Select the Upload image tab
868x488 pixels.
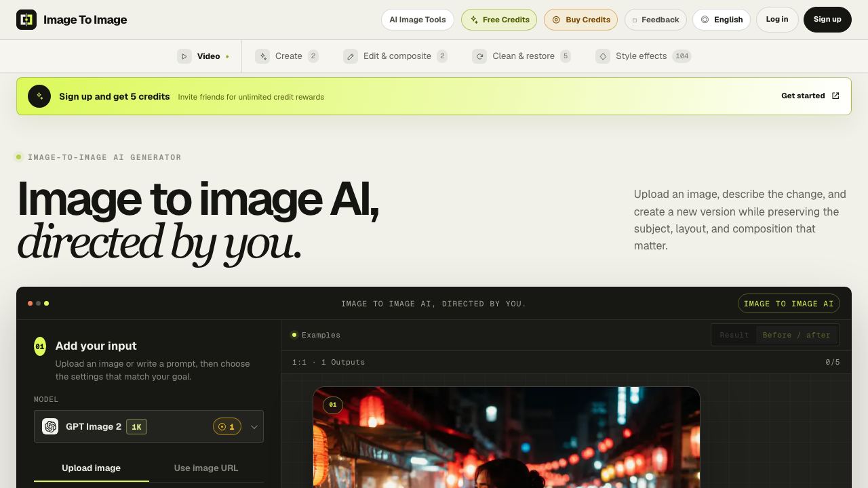[92, 468]
